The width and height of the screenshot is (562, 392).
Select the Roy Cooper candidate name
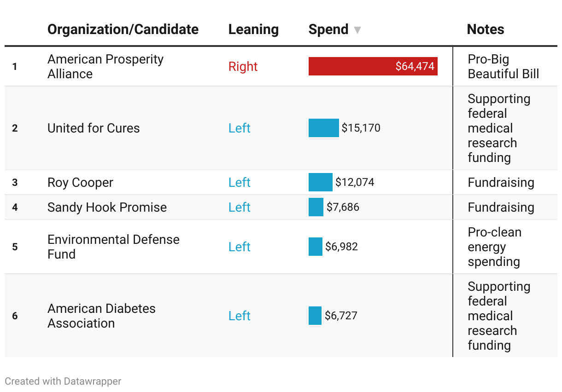click(x=80, y=183)
